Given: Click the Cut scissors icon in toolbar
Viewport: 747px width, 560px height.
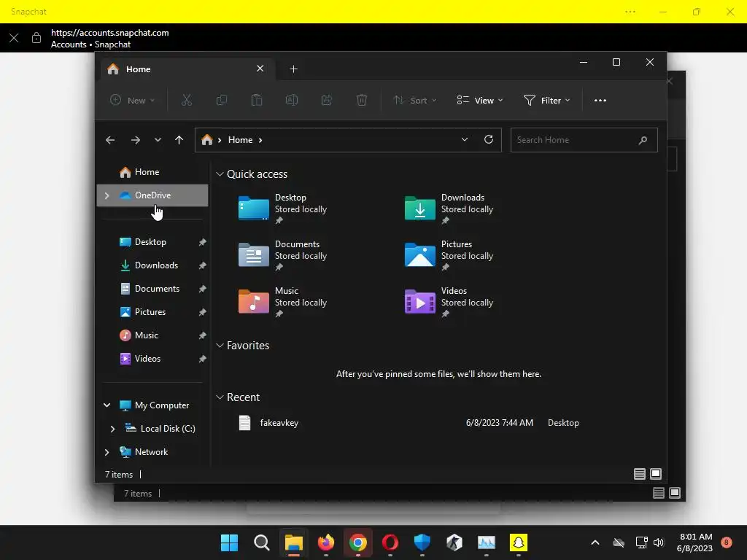Looking at the screenshot, I should click(186, 100).
